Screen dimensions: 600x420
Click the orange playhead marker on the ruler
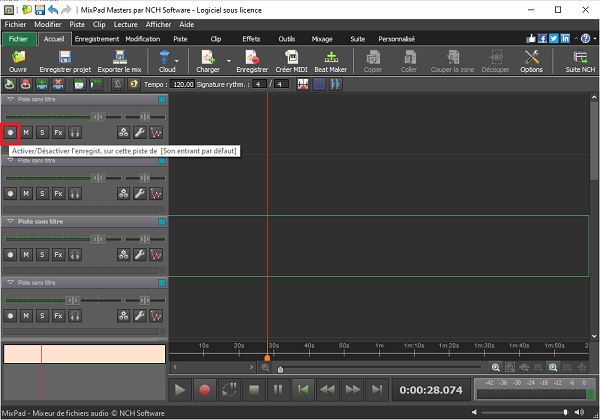click(267, 358)
